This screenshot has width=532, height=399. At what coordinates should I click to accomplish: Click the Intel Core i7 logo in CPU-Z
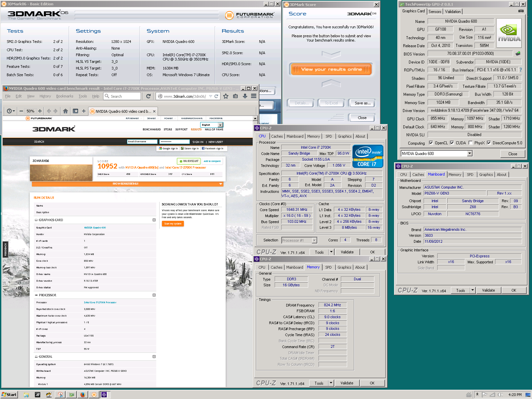point(368,156)
